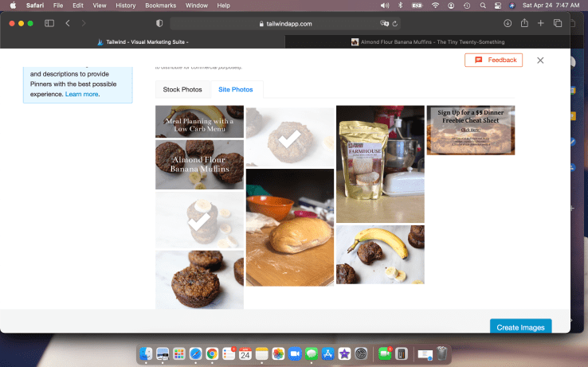
Task: Show Safari tab overview icon
Action: click(x=558, y=24)
